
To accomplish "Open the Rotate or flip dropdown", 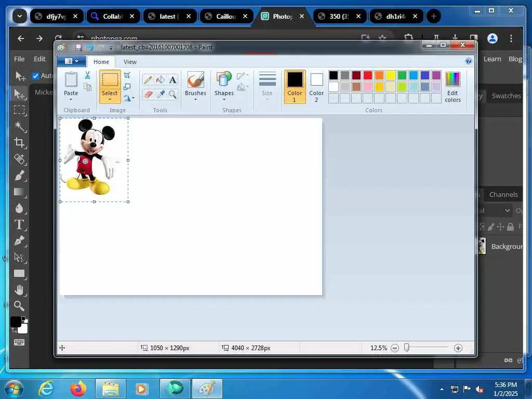I will [129, 98].
